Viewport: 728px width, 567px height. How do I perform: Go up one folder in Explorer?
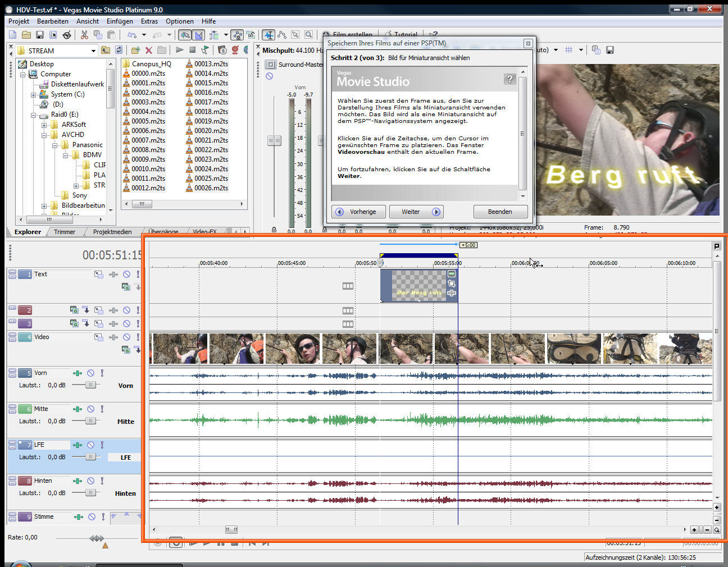tap(106, 50)
